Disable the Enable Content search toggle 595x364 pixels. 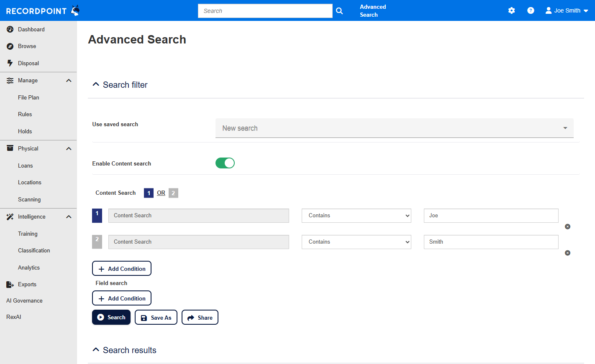point(225,163)
